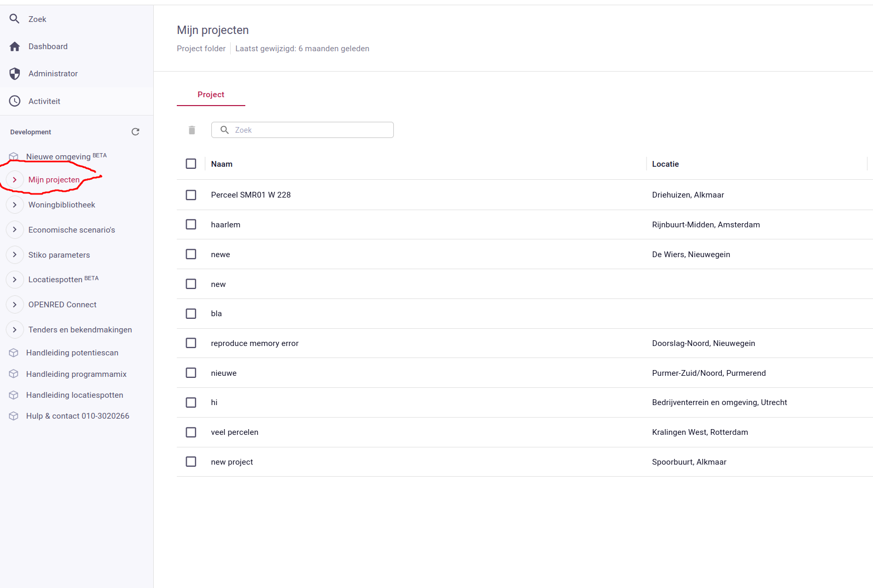Image resolution: width=873 pixels, height=588 pixels.
Task: Check the box for project haarlem
Action: (191, 225)
